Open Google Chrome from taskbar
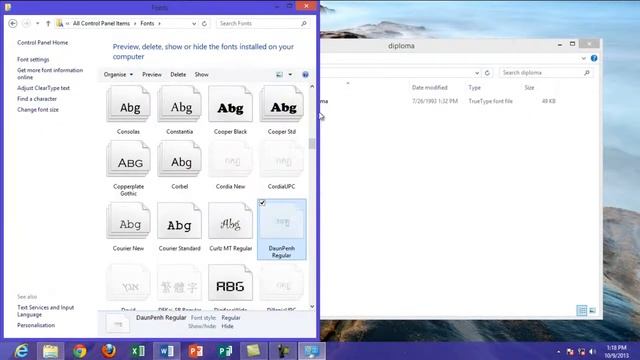640x360 pixels. click(x=80, y=351)
